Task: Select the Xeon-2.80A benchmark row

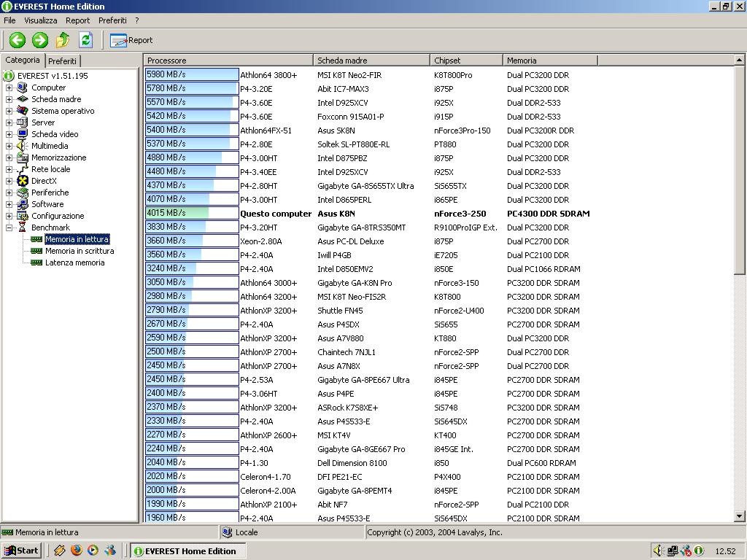Action: pyautogui.click(x=438, y=241)
